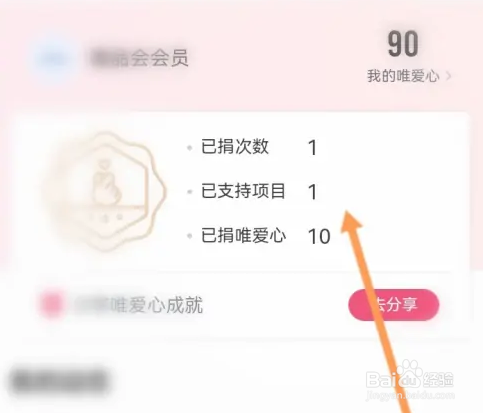Image resolution: width=483 pixels, height=413 pixels.
Task: Click the bullet dot before 已捐次数
Action: (190, 147)
